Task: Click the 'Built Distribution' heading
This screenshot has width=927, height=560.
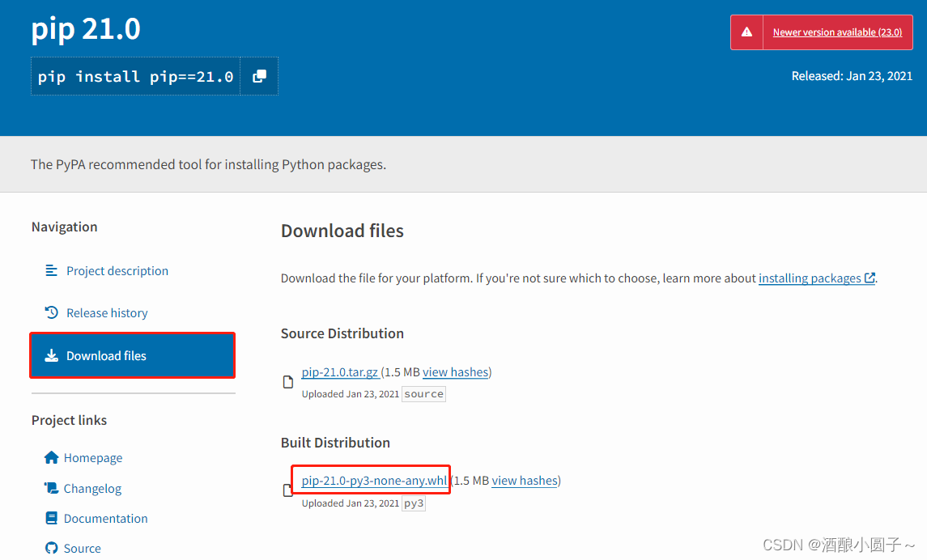Action: coord(335,443)
